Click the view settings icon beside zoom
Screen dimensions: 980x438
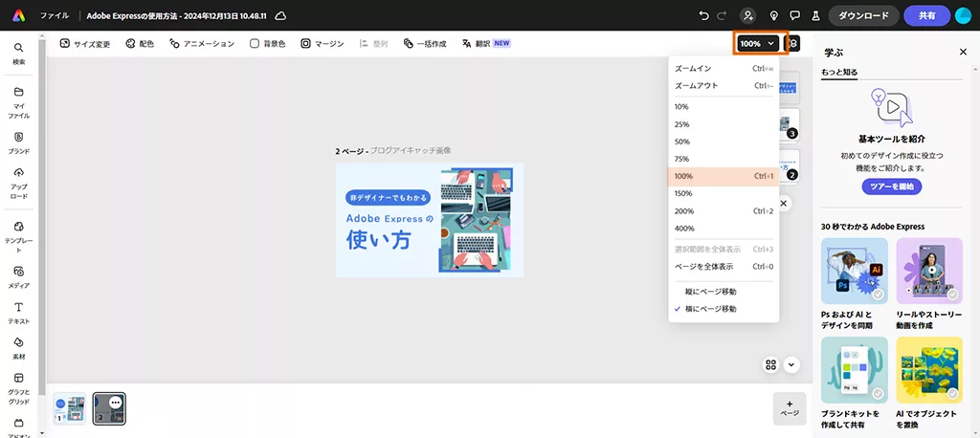(792, 44)
